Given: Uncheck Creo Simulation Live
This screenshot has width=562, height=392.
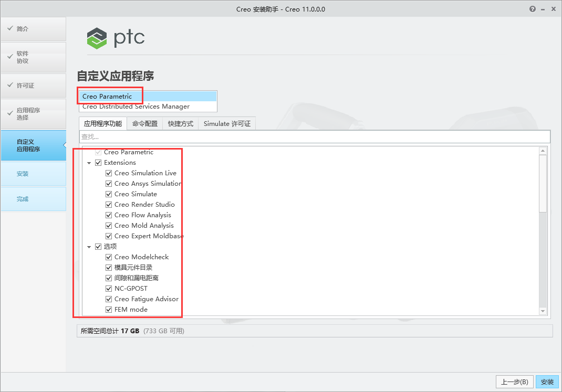Looking at the screenshot, I should tap(109, 173).
